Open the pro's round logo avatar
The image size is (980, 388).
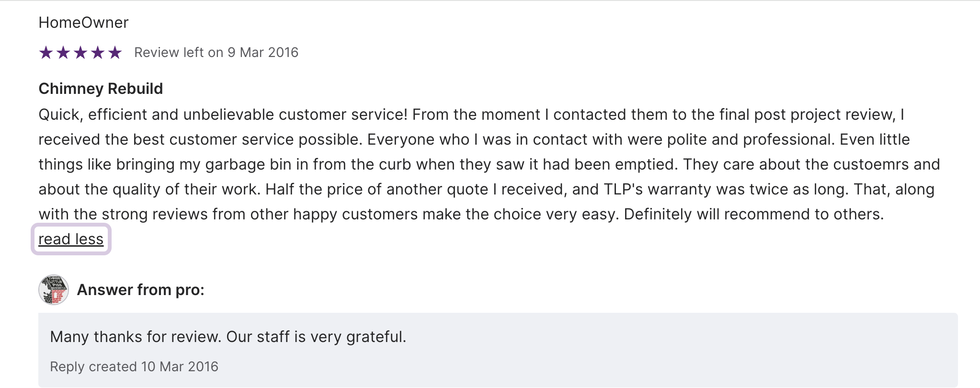(x=54, y=290)
